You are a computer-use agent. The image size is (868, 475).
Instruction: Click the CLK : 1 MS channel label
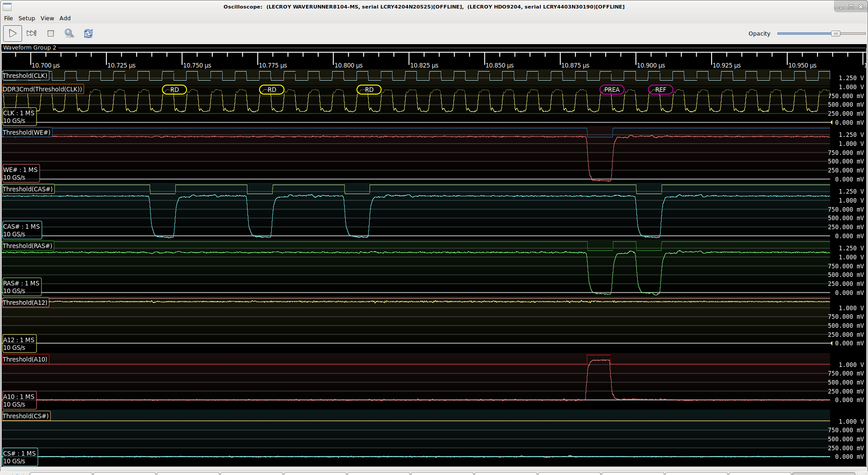(x=19, y=117)
